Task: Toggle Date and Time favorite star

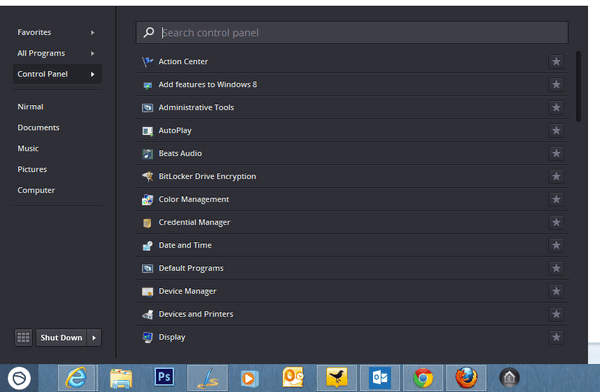Action: pyautogui.click(x=556, y=245)
